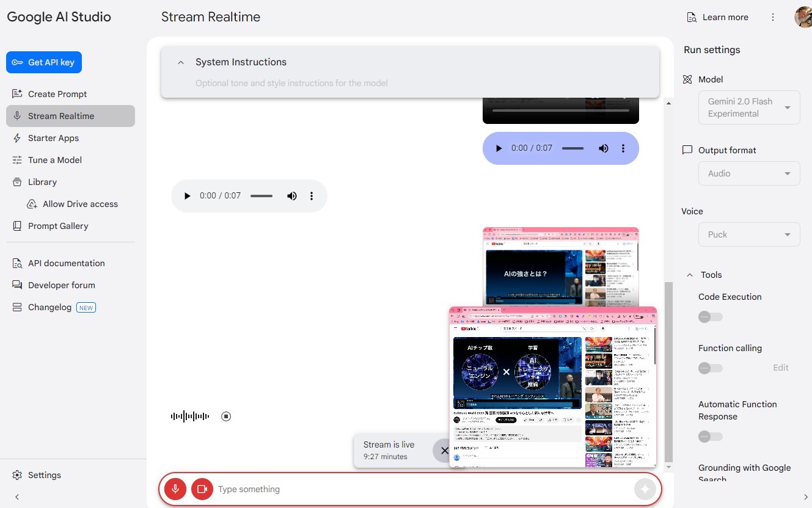Enable the Function calling toggle
Viewport: 812px width, 508px height.
pyautogui.click(x=710, y=368)
